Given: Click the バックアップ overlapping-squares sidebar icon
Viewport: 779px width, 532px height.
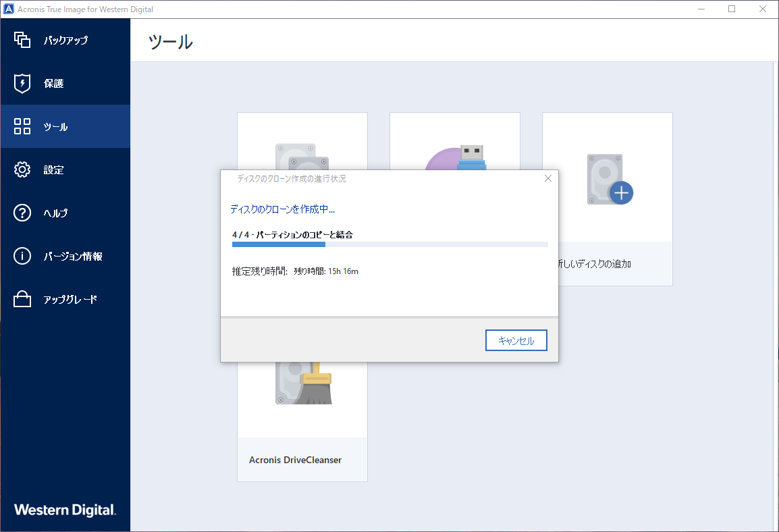Looking at the screenshot, I should pos(22,40).
